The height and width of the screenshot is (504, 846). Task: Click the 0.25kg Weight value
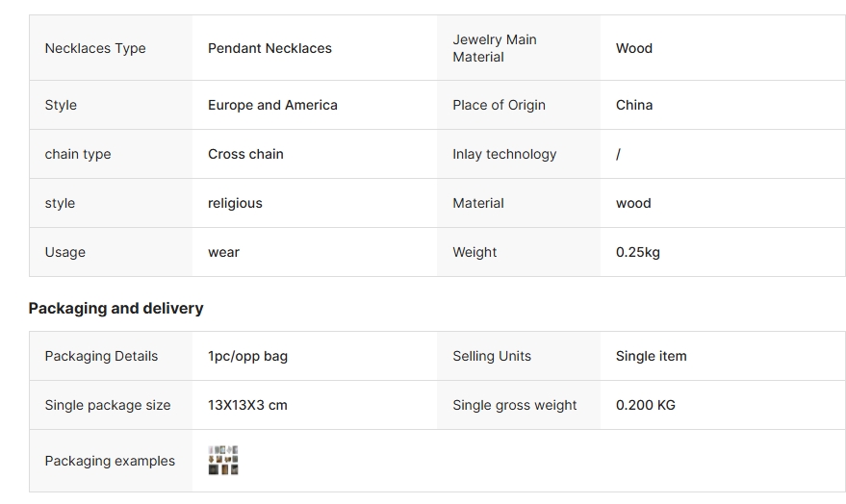638,252
